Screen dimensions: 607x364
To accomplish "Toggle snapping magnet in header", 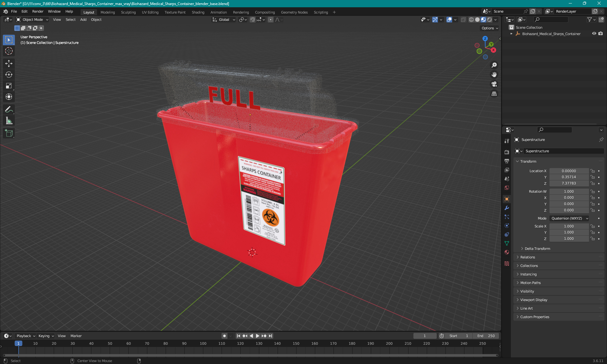I will [253, 20].
